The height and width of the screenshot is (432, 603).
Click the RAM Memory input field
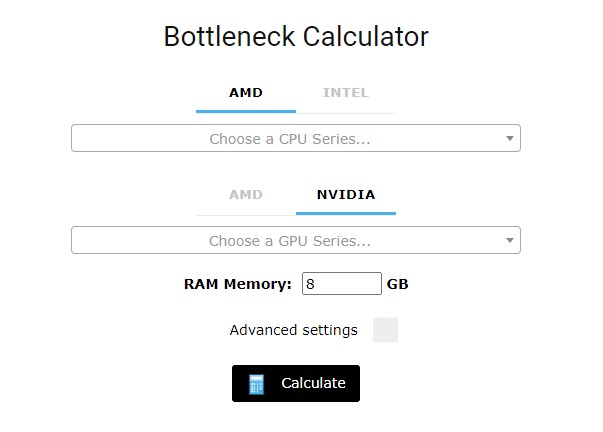(342, 284)
